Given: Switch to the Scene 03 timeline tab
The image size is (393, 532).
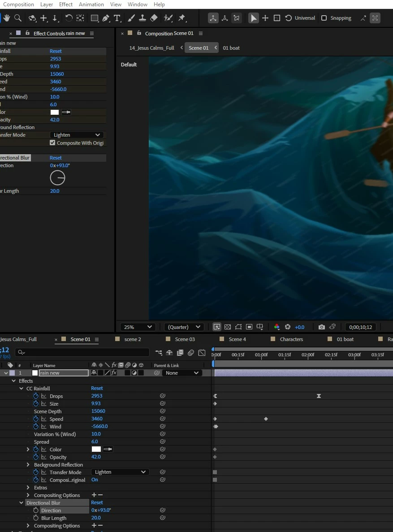Looking at the screenshot, I should click(x=185, y=339).
